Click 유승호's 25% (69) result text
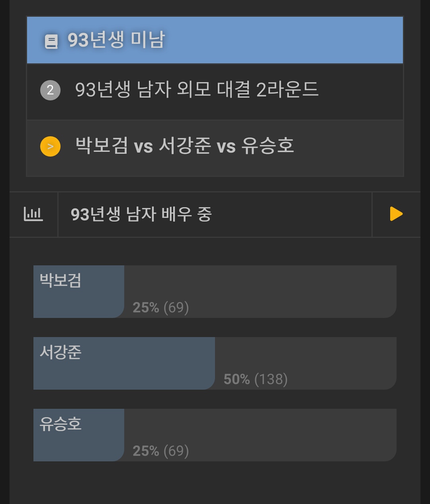Screen dimensions: 430x504 pyautogui.click(x=160, y=451)
